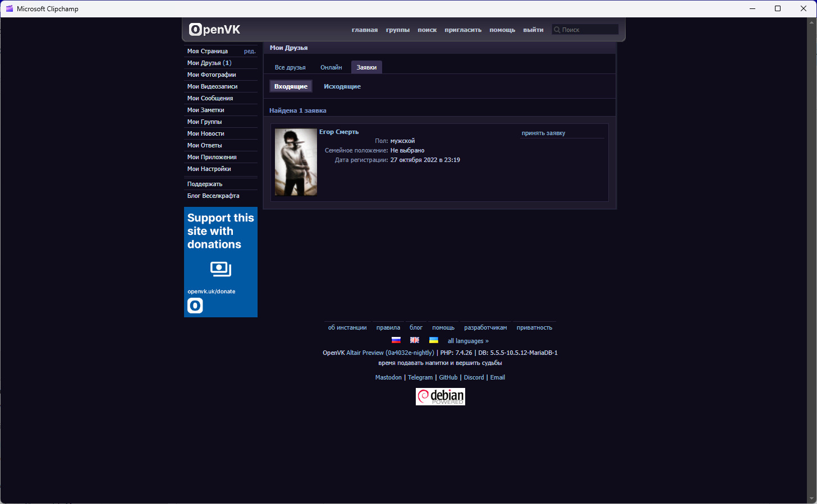Open Мои Сообщения
The width and height of the screenshot is (817, 504).
coord(221,98)
